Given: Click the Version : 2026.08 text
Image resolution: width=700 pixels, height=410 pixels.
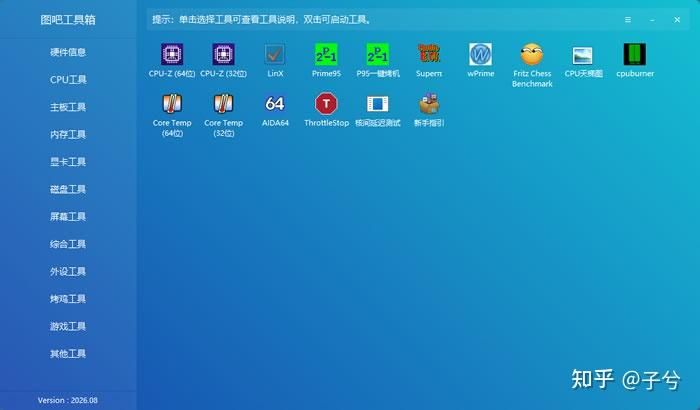Looking at the screenshot, I should click(67, 400).
